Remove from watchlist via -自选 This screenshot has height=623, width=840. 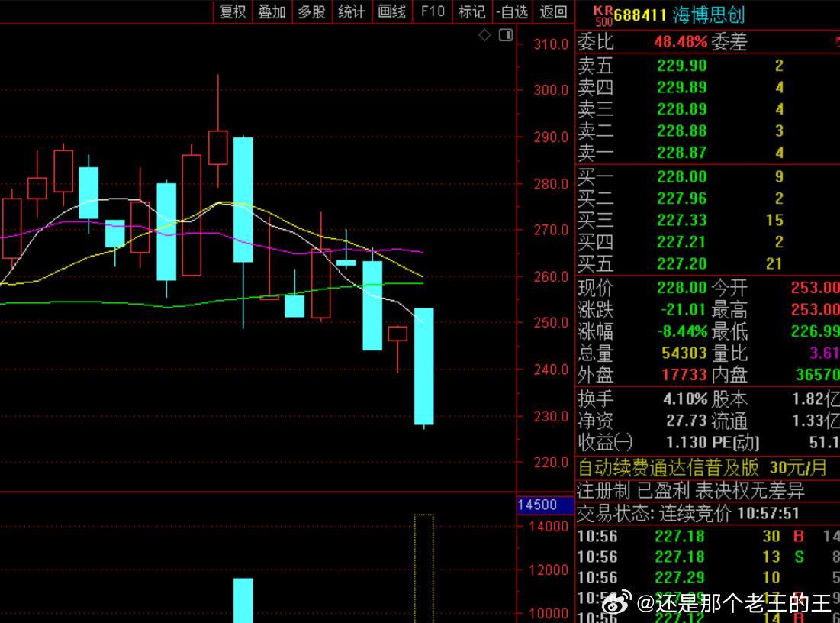click(512, 11)
